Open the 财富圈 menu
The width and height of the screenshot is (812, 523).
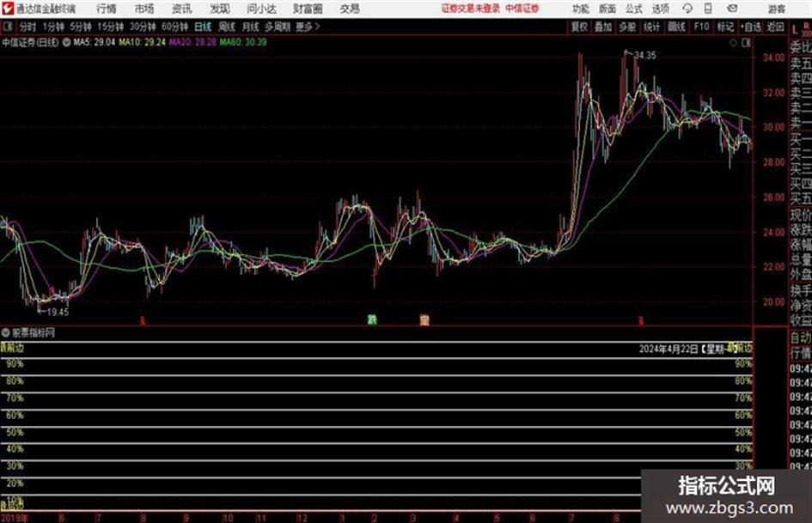coord(308,9)
